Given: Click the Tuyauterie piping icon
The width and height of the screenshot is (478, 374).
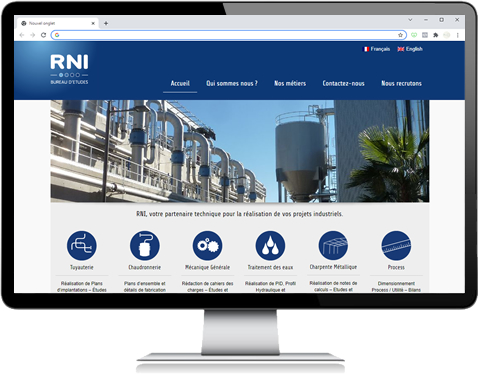Looking at the screenshot, I should (x=82, y=246).
